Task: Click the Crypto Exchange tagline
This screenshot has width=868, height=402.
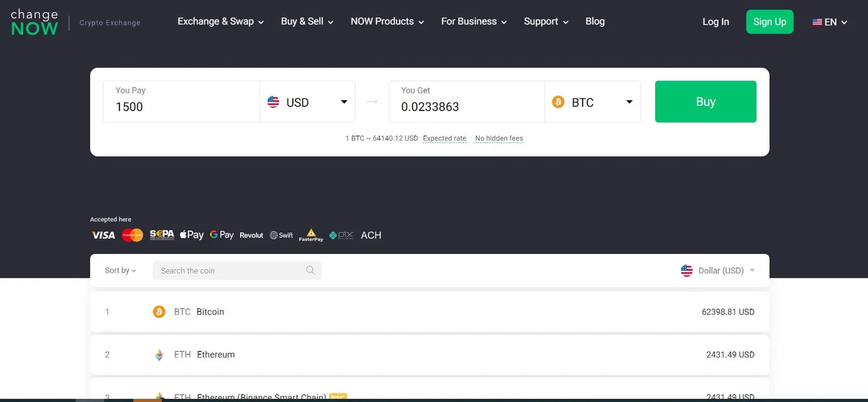Action: click(x=110, y=23)
